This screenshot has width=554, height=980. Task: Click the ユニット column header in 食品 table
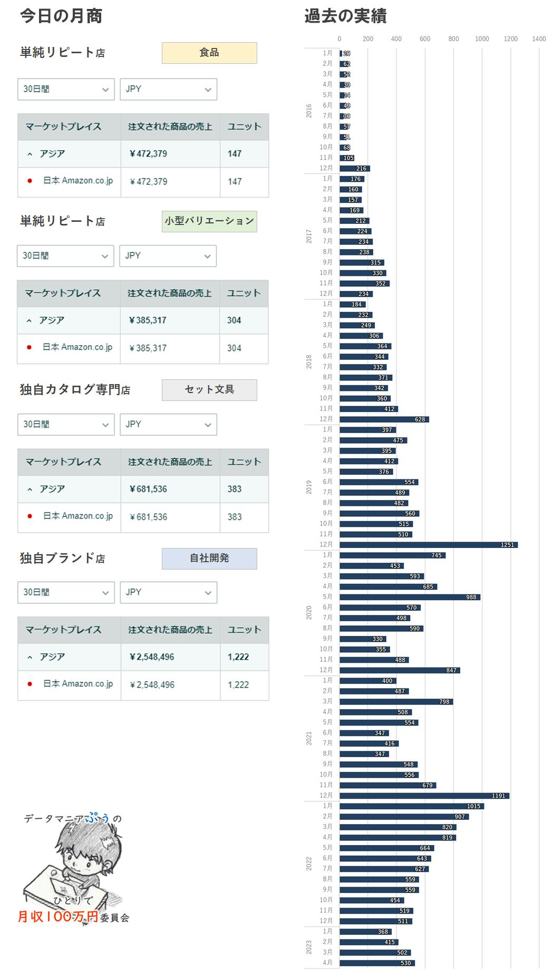pyautogui.click(x=244, y=127)
